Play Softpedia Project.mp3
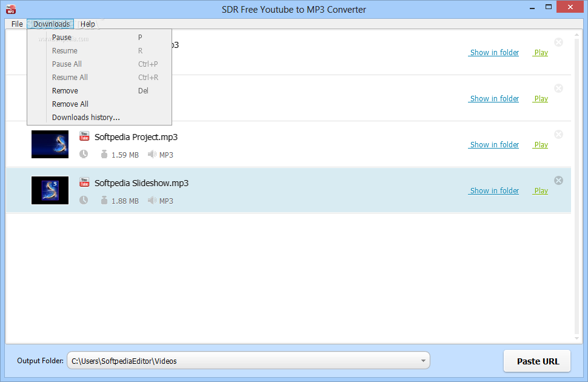588x382 pixels. (x=541, y=145)
